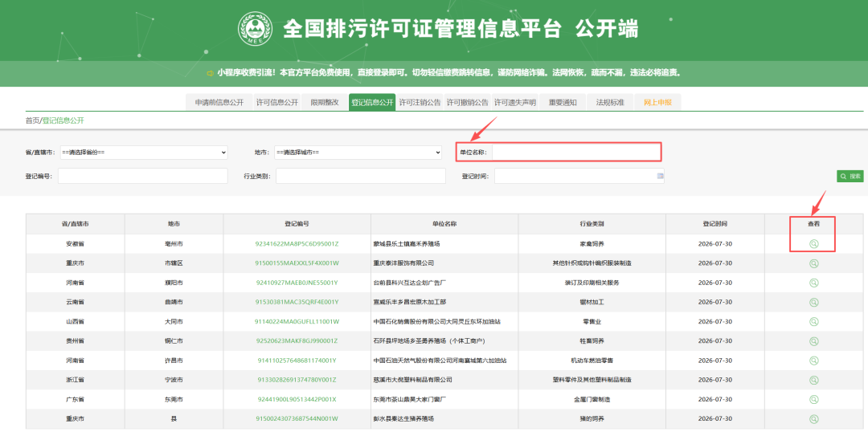View the 石阡县坪地场乡圣勇养殖场 record
The height and width of the screenshot is (440, 868).
813,341
